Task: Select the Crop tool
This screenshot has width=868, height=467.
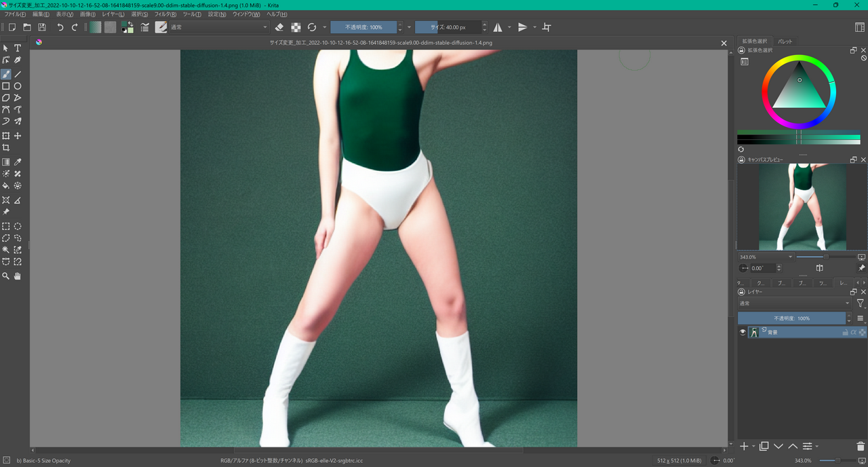Action: 6,147
